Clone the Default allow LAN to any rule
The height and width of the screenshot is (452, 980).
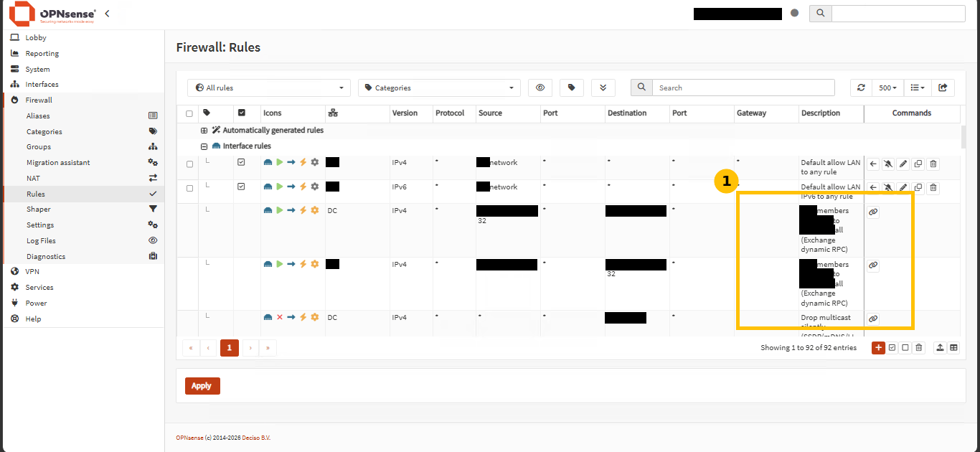coord(918,164)
